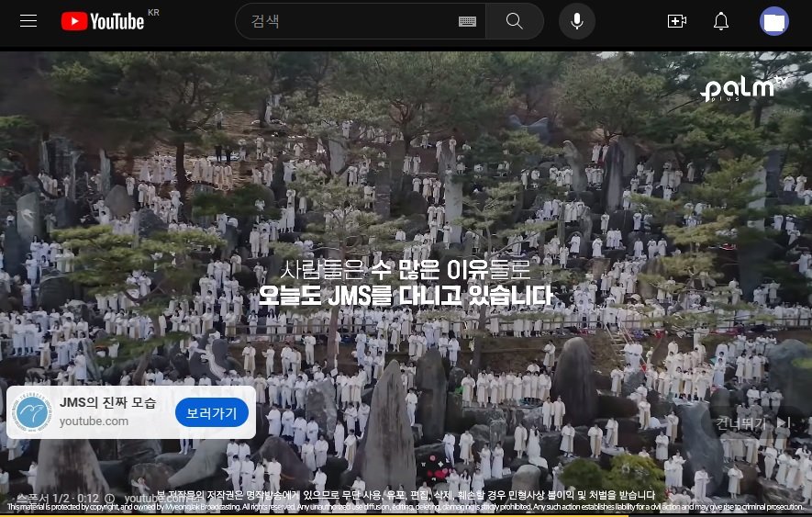Skip the ad with 건너뛰기
The width and height of the screenshot is (812, 517).
[752, 423]
